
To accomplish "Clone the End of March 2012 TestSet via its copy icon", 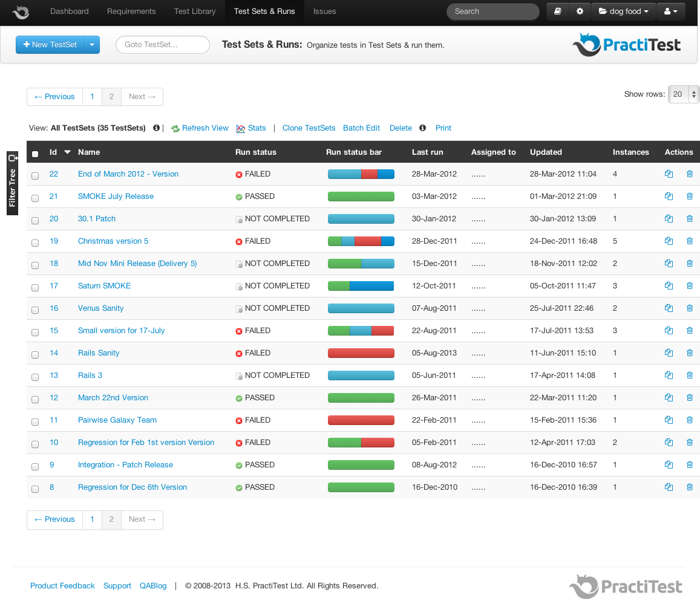I will click(669, 174).
